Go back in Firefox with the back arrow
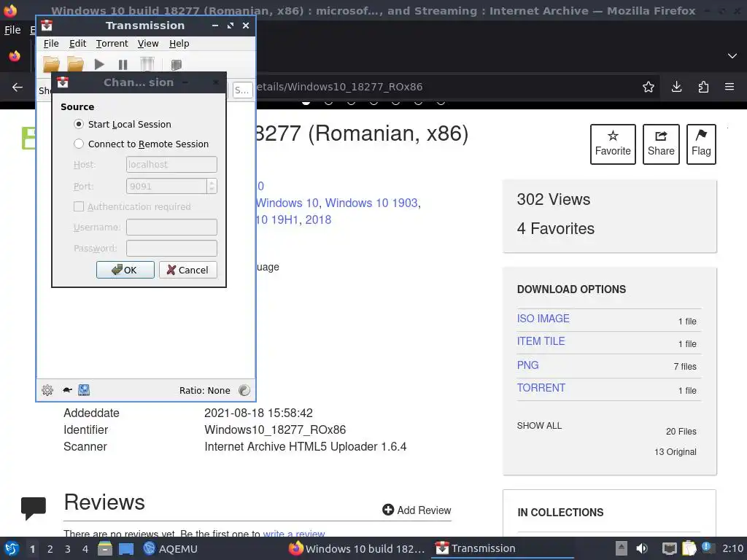The height and width of the screenshot is (560, 747). click(18, 87)
